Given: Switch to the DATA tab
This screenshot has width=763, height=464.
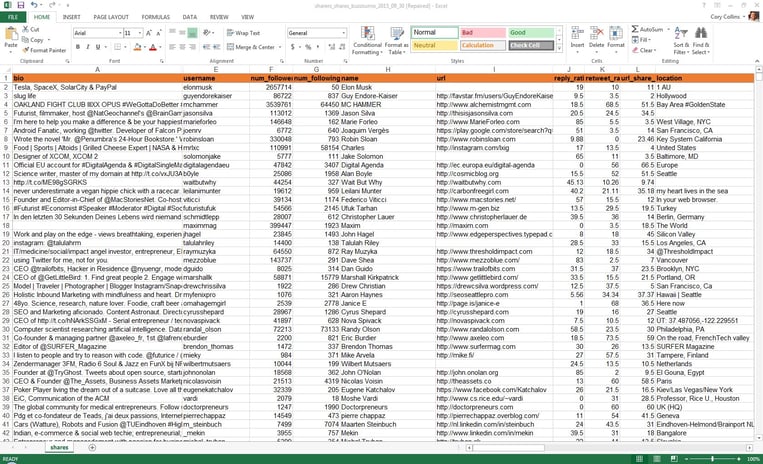Looking at the screenshot, I should [x=190, y=17].
